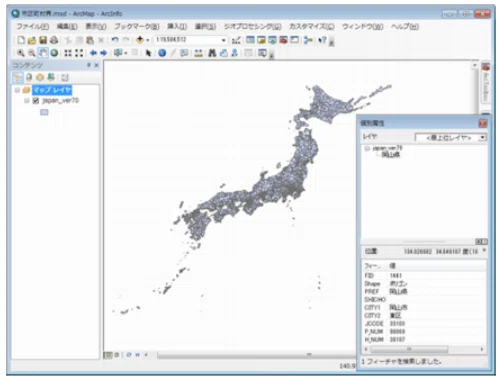The width and height of the screenshot is (499, 378).
Task: Open the Editor toolbar
Action: click(x=236, y=40)
